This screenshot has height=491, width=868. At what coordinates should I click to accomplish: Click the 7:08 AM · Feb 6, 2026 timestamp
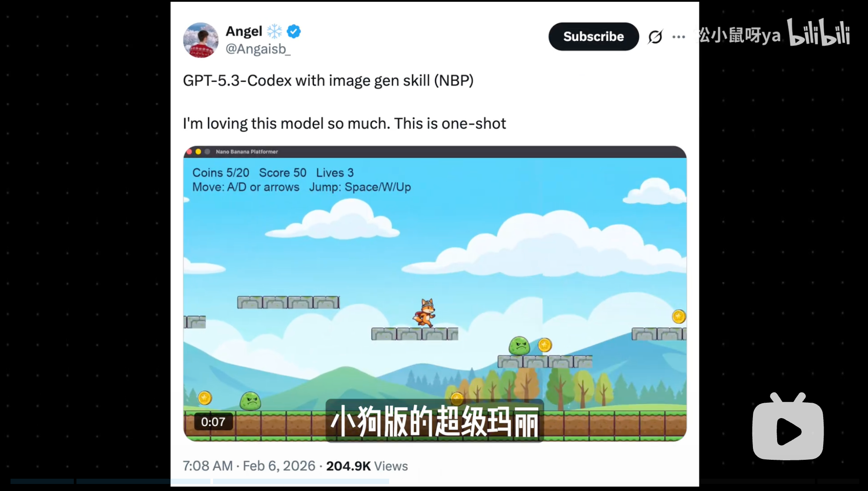pos(249,466)
